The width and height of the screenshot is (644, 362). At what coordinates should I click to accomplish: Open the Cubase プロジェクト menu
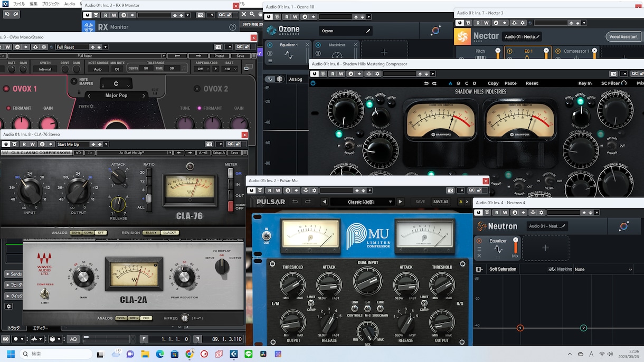coord(51,4)
